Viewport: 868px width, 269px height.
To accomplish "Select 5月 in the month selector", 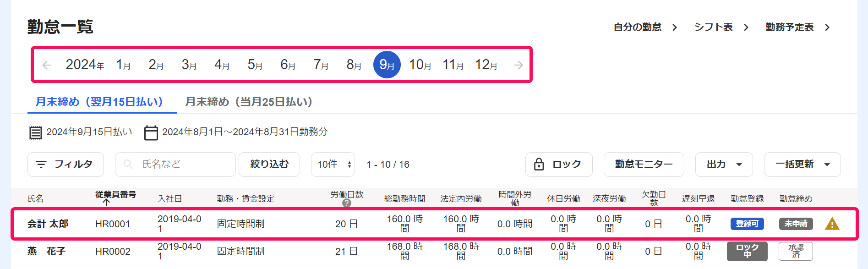I will (x=255, y=65).
